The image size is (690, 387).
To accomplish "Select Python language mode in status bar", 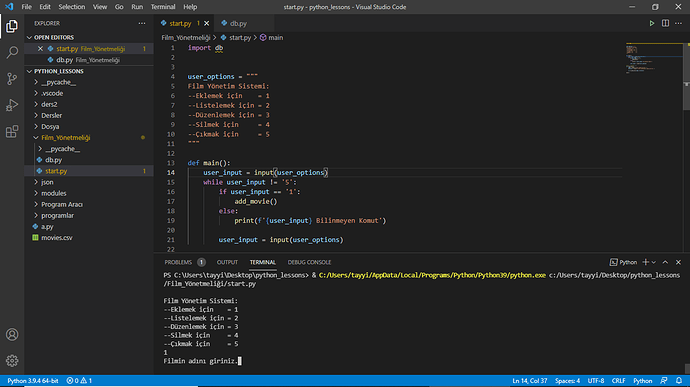I will (x=642, y=380).
